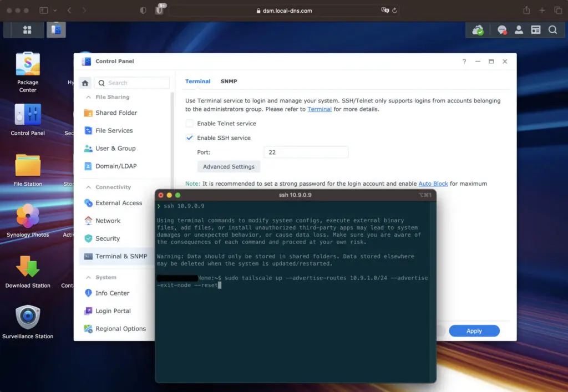Open the cloud status icon in DSM taskbar
Viewport: 568px width, 392px height.
tap(478, 30)
